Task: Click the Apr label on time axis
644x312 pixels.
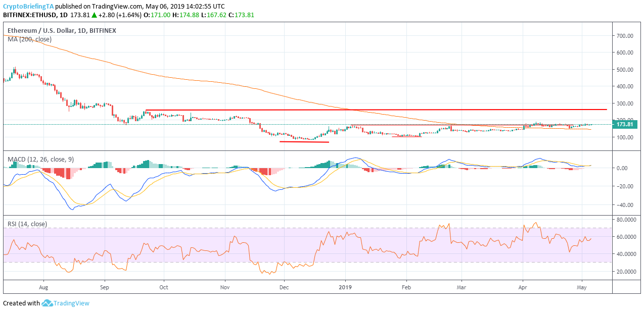Action: (x=522, y=287)
